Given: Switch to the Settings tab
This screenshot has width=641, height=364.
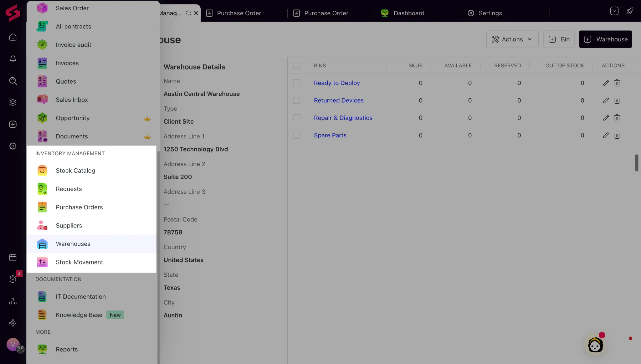Looking at the screenshot, I should 505,13.
